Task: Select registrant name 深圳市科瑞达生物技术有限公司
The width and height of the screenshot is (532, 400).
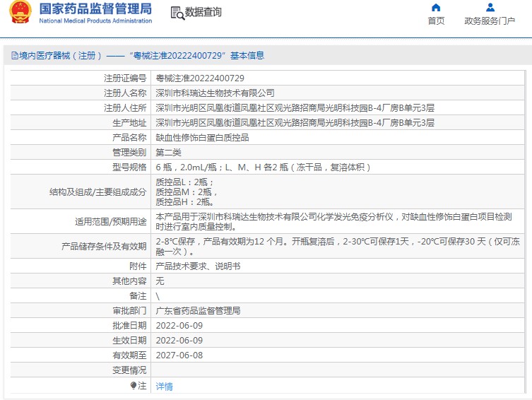Action: (215, 93)
